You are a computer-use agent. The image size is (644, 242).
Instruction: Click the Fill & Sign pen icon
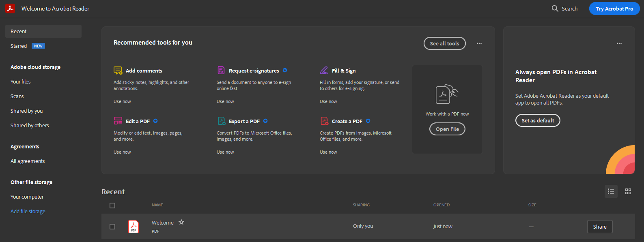[x=324, y=71]
